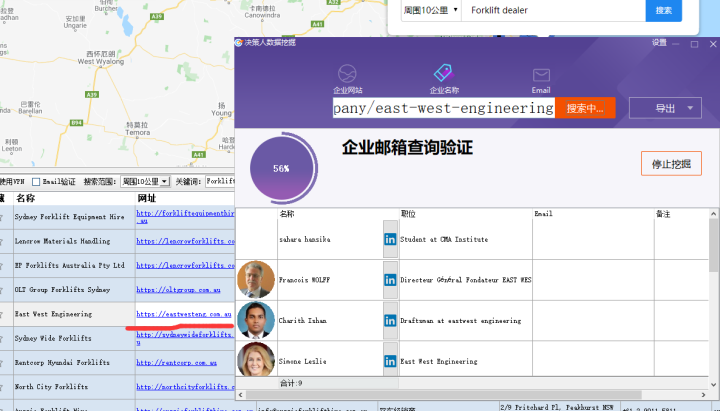This screenshot has height=411, width=720.
Task: Click the 职位 column header in results
Action: pyautogui.click(x=408, y=214)
